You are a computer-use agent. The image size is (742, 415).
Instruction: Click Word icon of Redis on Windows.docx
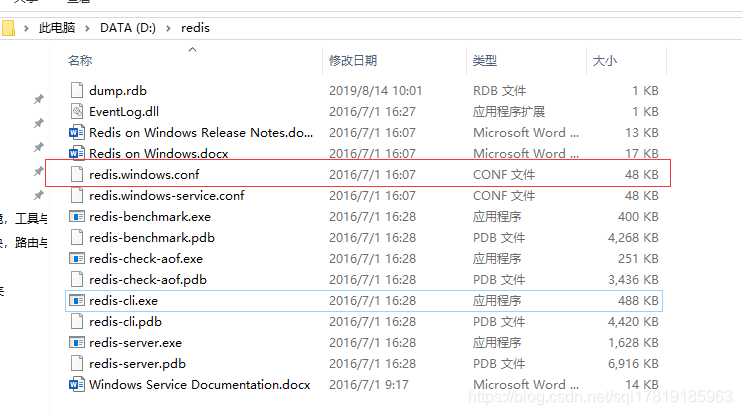pyautogui.click(x=77, y=153)
